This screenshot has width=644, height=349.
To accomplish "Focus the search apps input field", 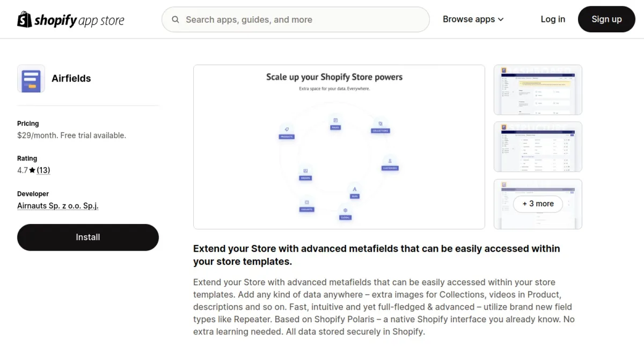I will [x=296, y=20].
